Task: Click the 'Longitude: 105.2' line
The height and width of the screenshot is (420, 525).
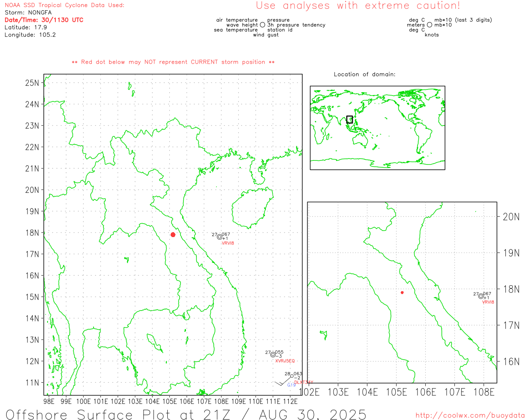Action: 30,35
